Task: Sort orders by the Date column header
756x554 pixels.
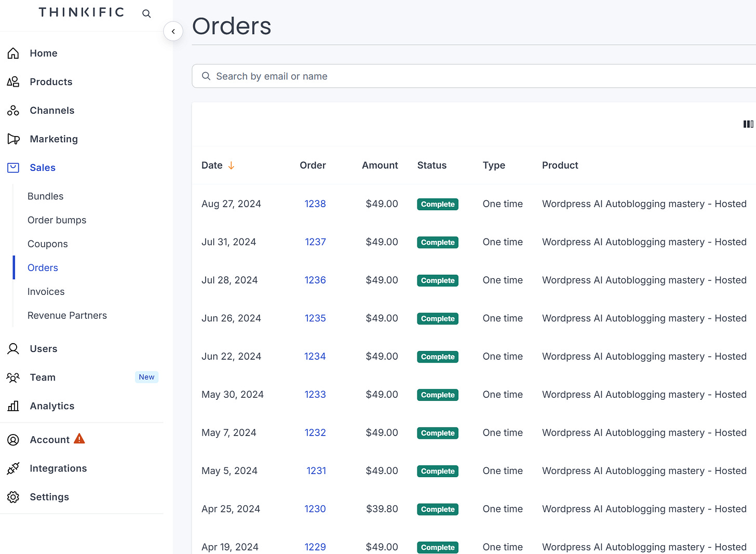Action: coord(212,165)
